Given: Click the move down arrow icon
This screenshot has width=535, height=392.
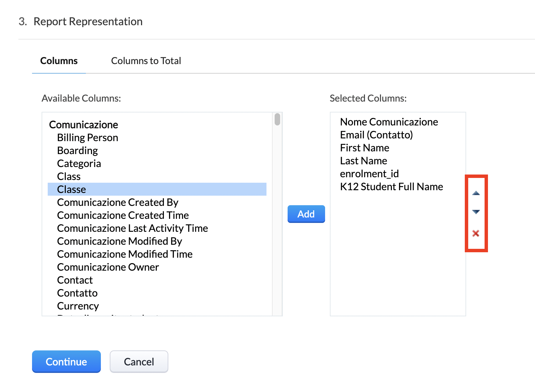Looking at the screenshot, I should coord(476,212).
